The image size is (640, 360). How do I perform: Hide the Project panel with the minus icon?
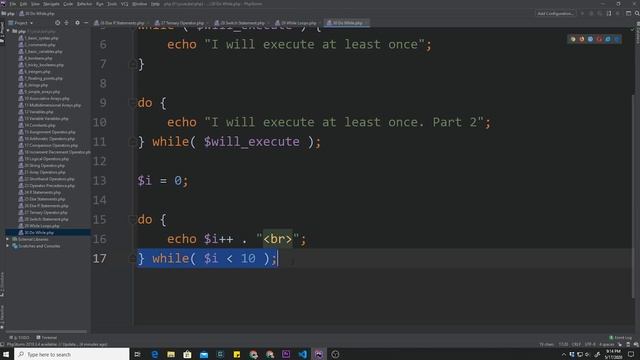click(x=86, y=23)
